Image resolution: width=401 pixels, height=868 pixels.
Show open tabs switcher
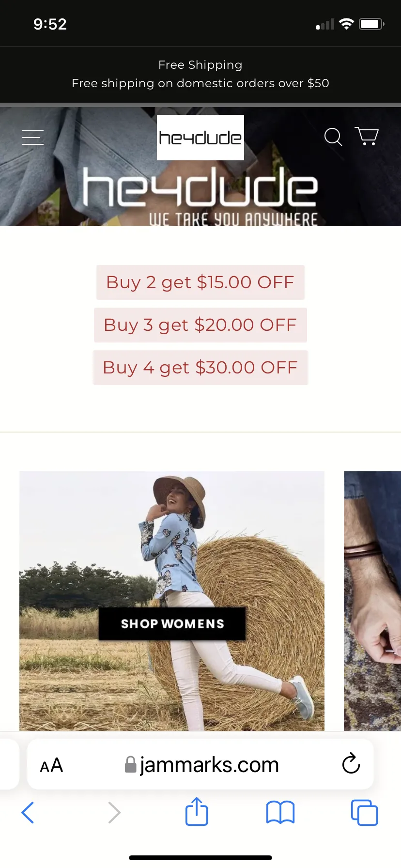click(x=364, y=812)
